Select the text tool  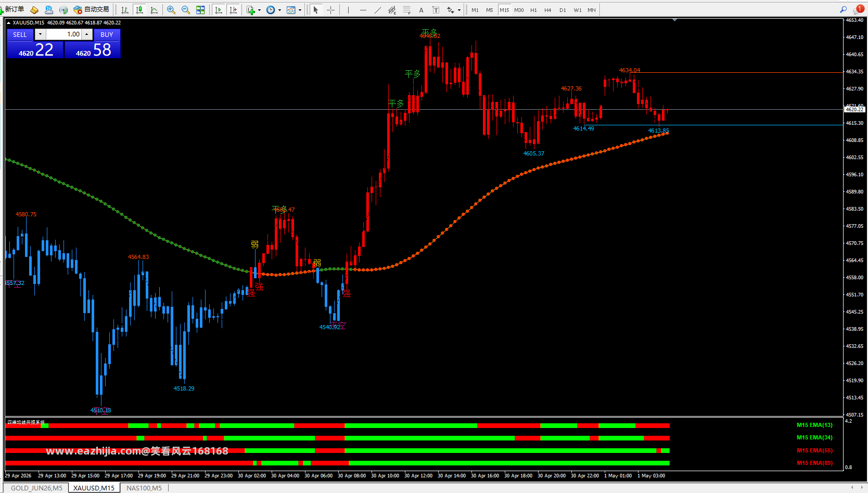tap(422, 10)
